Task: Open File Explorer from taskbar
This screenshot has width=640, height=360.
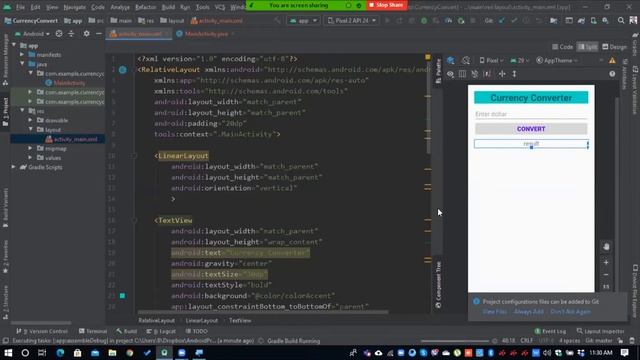Action: click(112, 353)
